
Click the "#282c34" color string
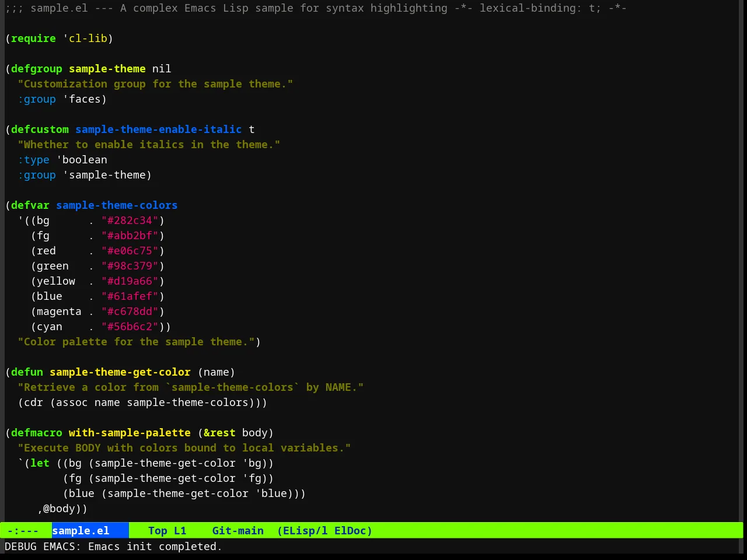(130, 220)
